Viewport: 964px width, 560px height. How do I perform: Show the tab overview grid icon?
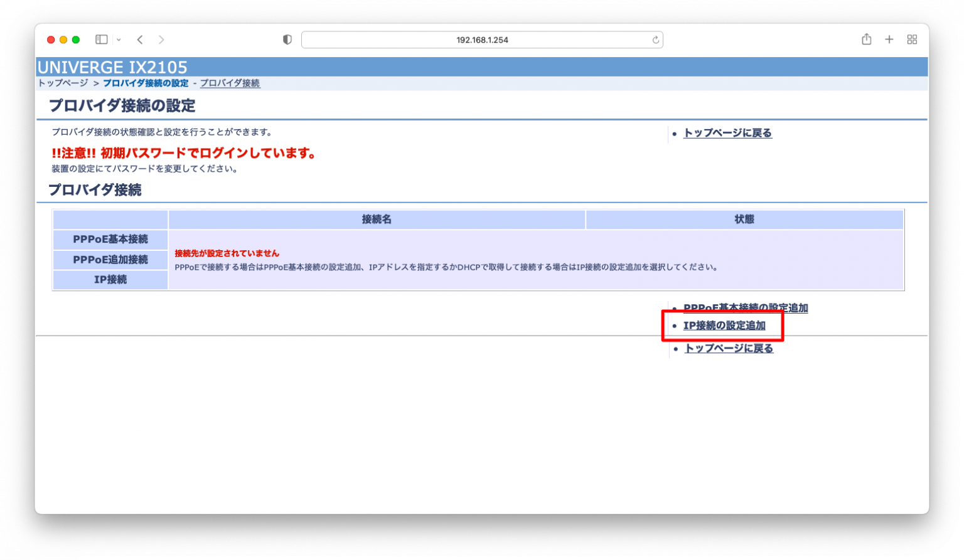912,39
